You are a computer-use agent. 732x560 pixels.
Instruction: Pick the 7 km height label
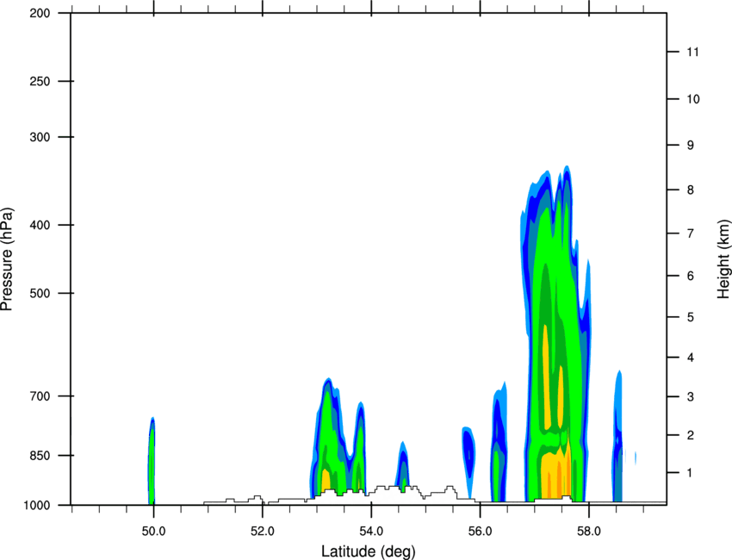[x=691, y=233]
